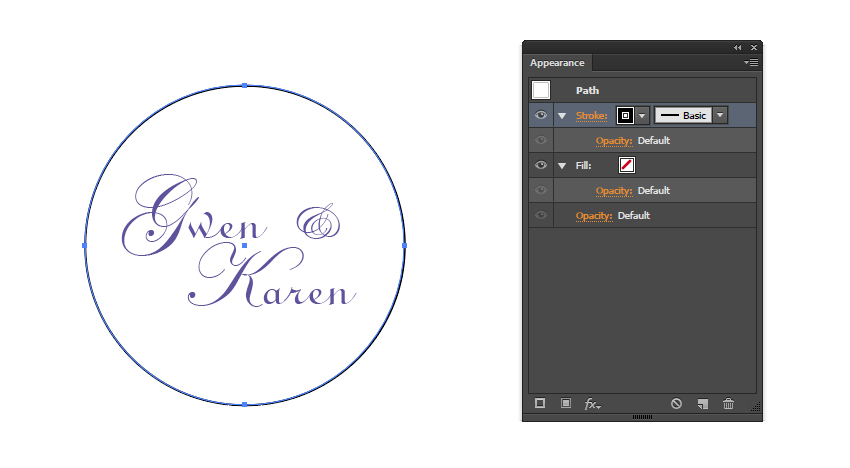Image resolution: width=850 pixels, height=468 pixels.
Task: Click the Opacity link under Stroke
Action: [x=614, y=141]
